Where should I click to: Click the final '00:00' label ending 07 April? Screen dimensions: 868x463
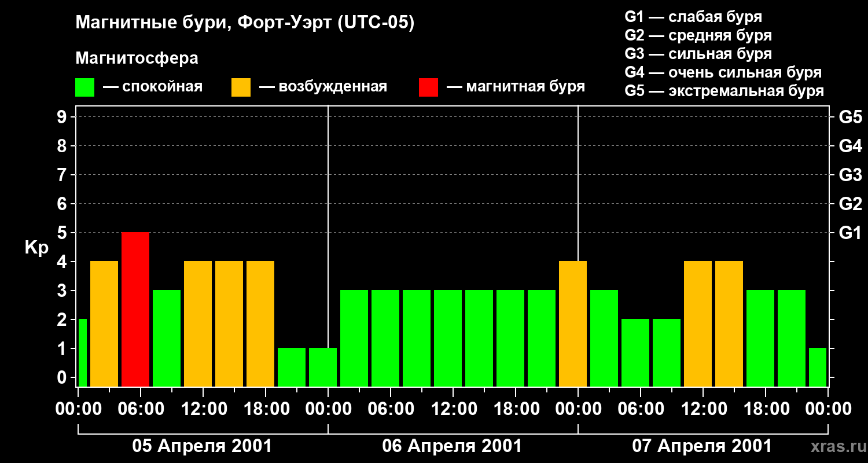point(827,409)
